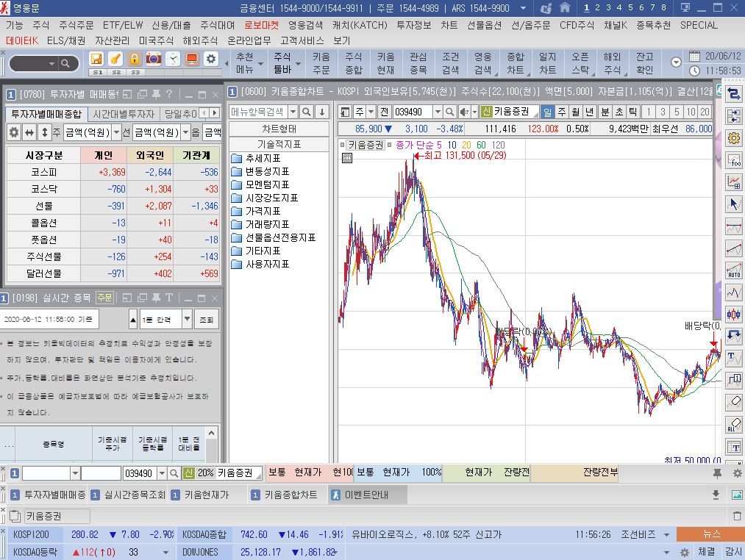Click the orange monitor icon in the toolbar
745x560 pixels.
pos(192,59)
